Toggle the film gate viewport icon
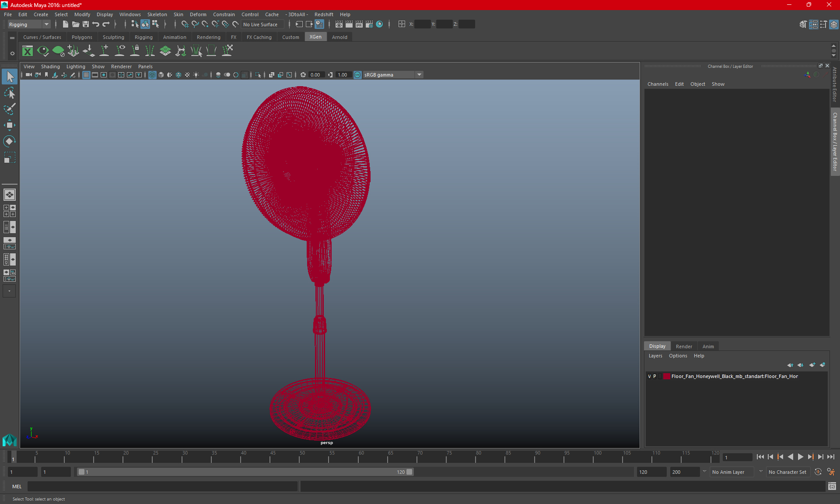Viewport: 840px width, 504px height. 95,75
